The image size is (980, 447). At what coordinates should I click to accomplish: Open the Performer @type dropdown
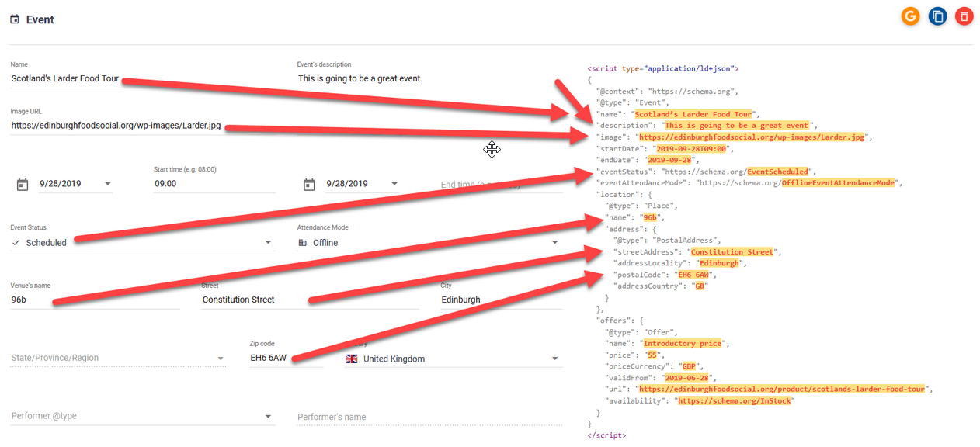click(143, 416)
